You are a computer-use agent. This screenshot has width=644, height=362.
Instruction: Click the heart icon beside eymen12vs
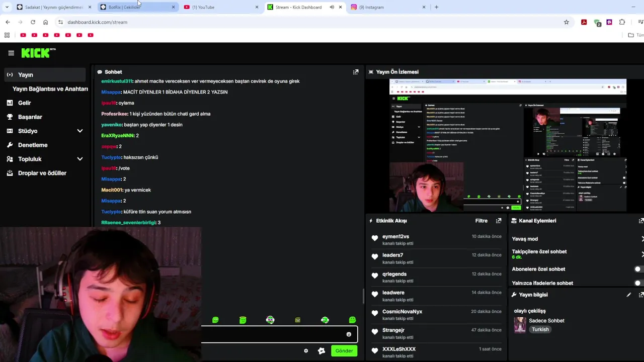(x=374, y=238)
